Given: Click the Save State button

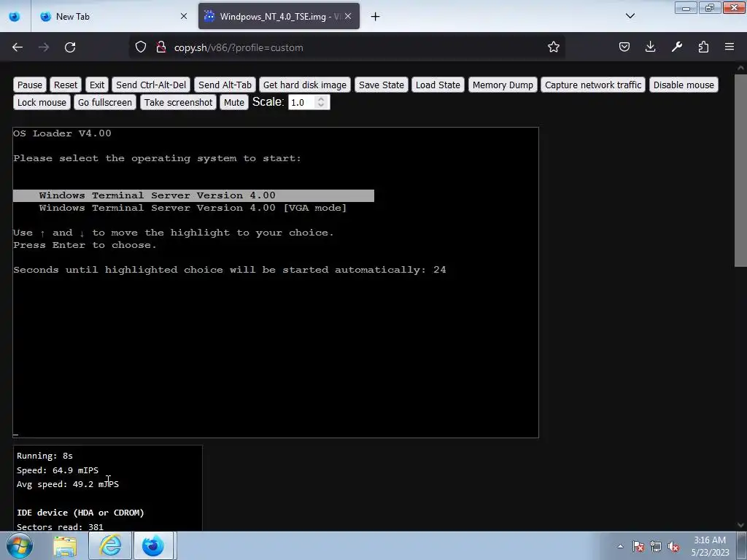Looking at the screenshot, I should pos(381,85).
